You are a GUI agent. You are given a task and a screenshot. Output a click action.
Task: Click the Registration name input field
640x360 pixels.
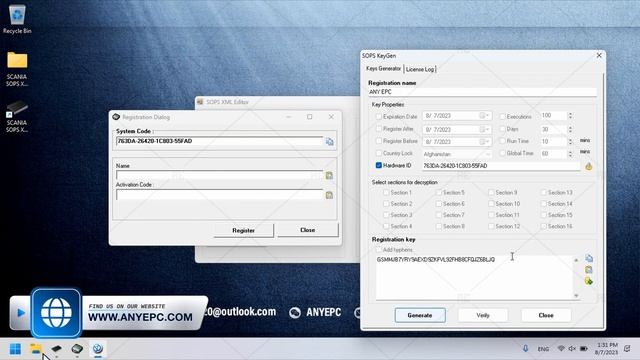(482, 92)
